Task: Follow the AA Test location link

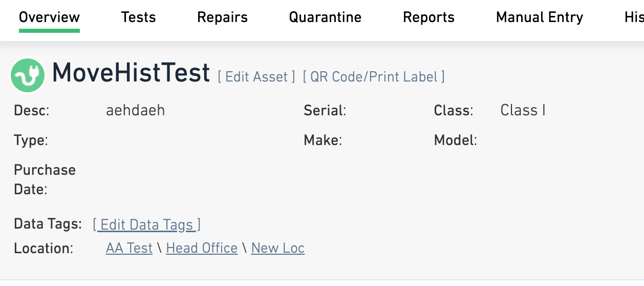Action: [129, 248]
